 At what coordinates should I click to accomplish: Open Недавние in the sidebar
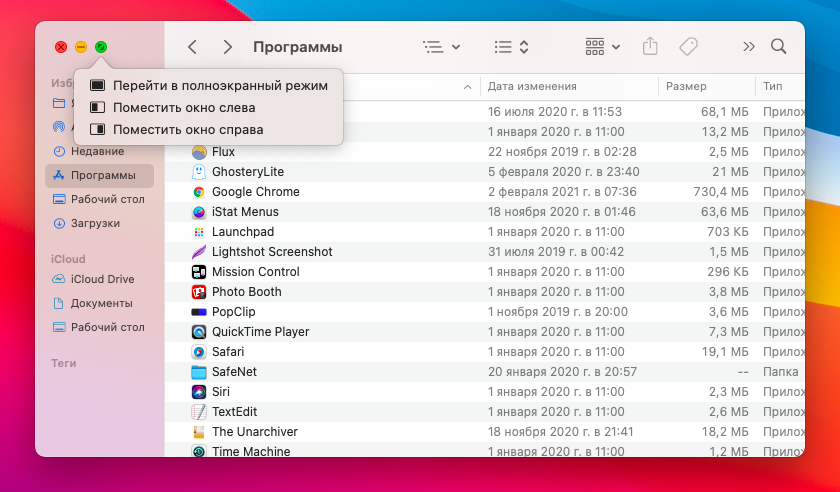point(99,151)
